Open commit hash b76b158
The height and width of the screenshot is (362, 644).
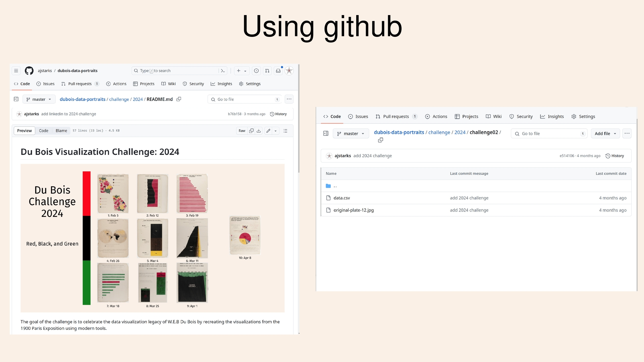[234, 114]
